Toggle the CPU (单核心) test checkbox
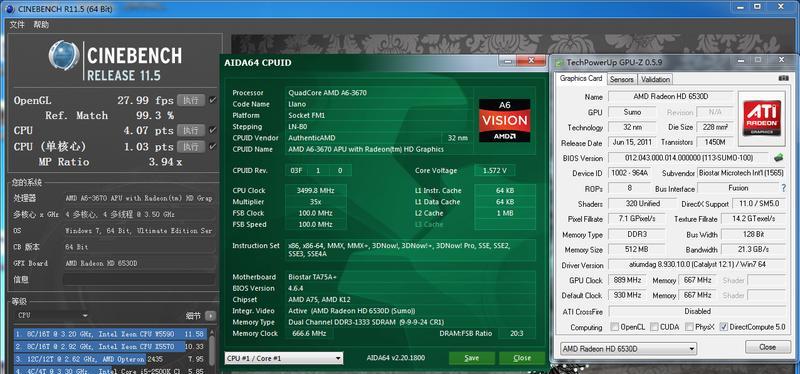 click(x=213, y=146)
